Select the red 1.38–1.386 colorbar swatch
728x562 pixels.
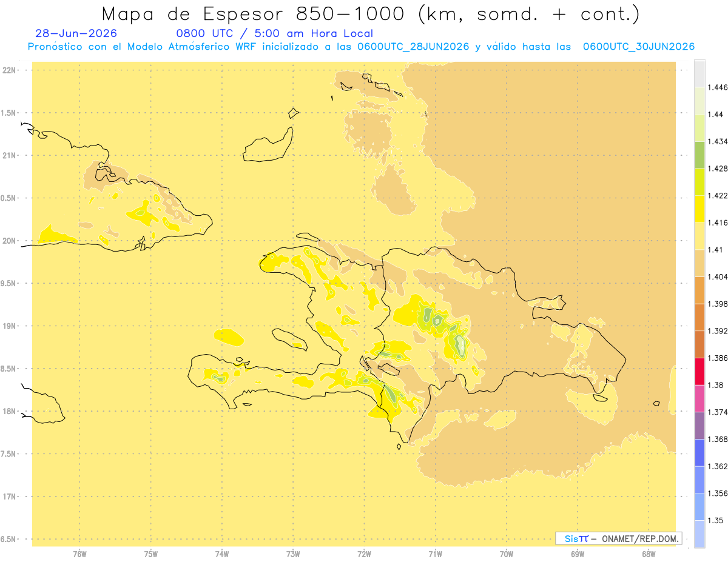tap(699, 371)
